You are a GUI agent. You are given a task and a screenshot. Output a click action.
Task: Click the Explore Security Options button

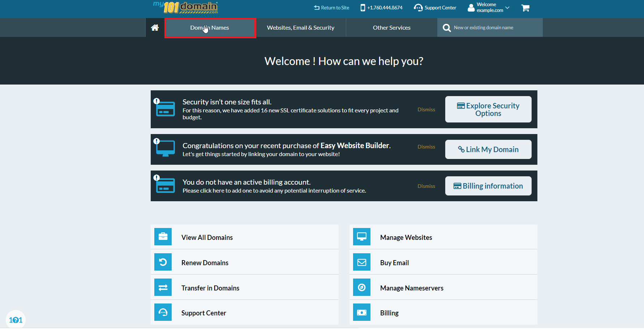point(488,109)
